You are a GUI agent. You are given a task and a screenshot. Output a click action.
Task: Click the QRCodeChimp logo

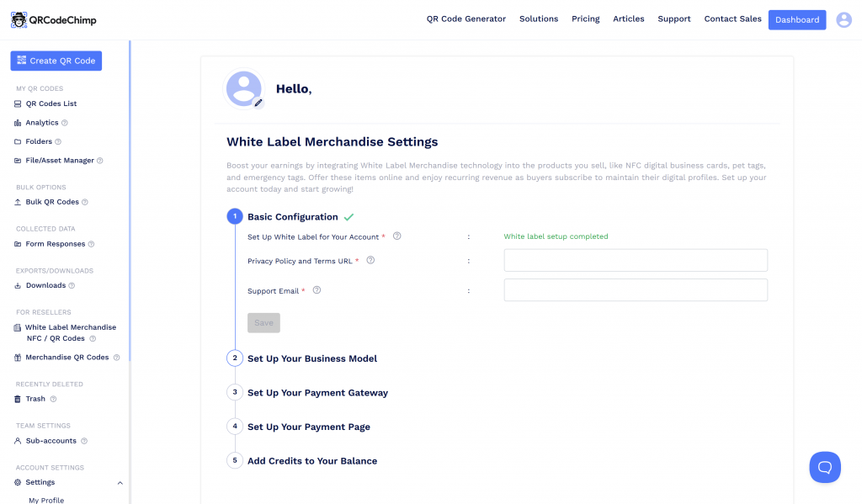(x=54, y=19)
